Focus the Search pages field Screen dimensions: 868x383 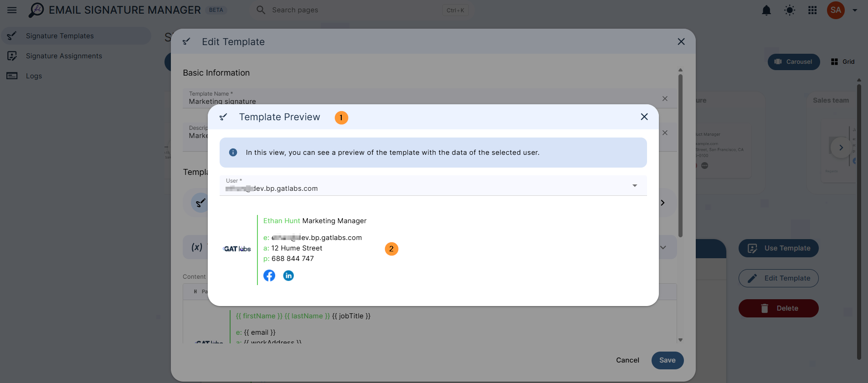(x=360, y=10)
